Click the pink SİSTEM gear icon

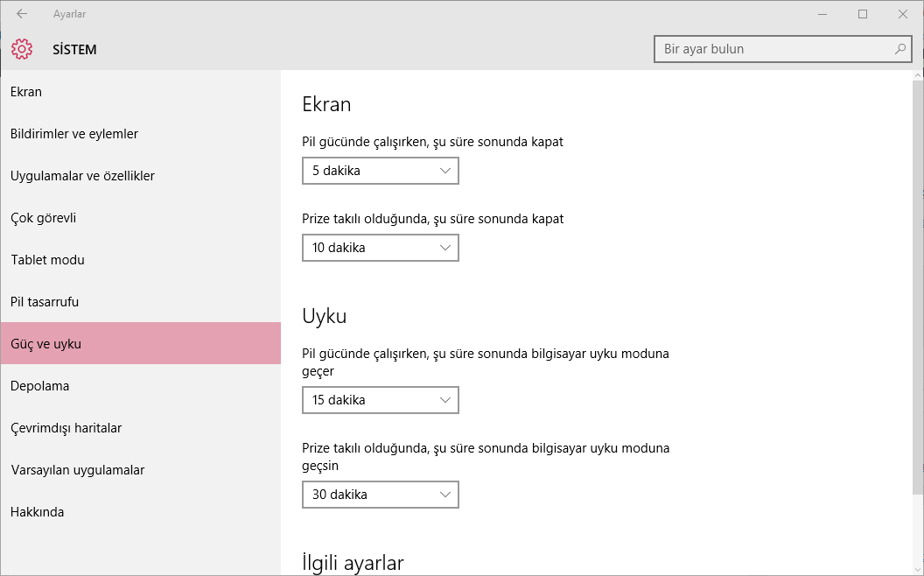(x=21, y=49)
